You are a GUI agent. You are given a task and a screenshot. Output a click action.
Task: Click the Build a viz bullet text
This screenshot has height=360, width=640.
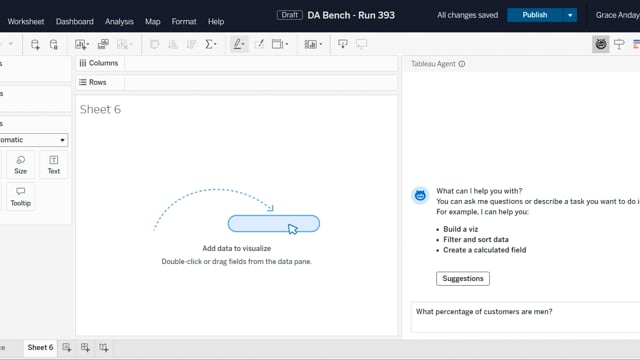(x=460, y=229)
